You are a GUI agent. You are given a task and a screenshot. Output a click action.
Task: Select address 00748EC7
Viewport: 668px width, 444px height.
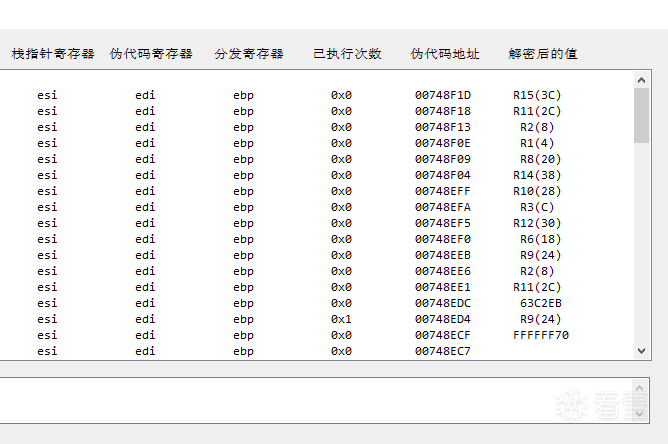click(x=443, y=351)
